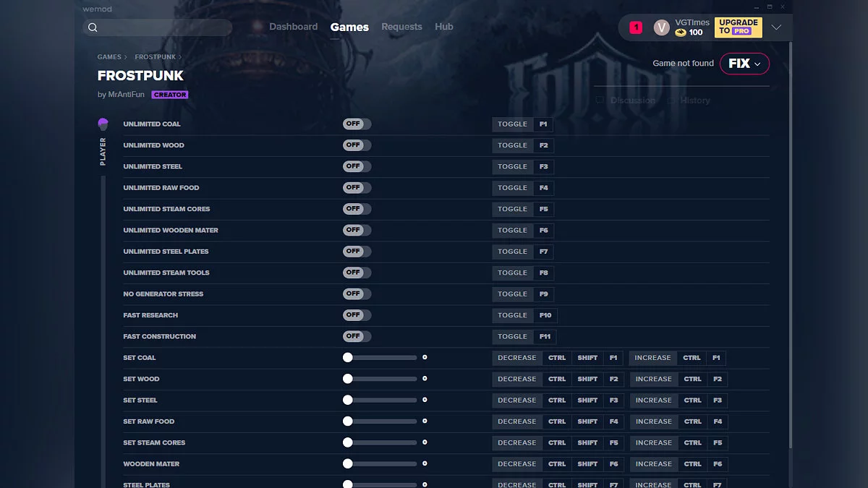Click the UPGRADE TO PRO button
Image resolution: width=868 pixels, height=488 pixels.
click(738, 27)
